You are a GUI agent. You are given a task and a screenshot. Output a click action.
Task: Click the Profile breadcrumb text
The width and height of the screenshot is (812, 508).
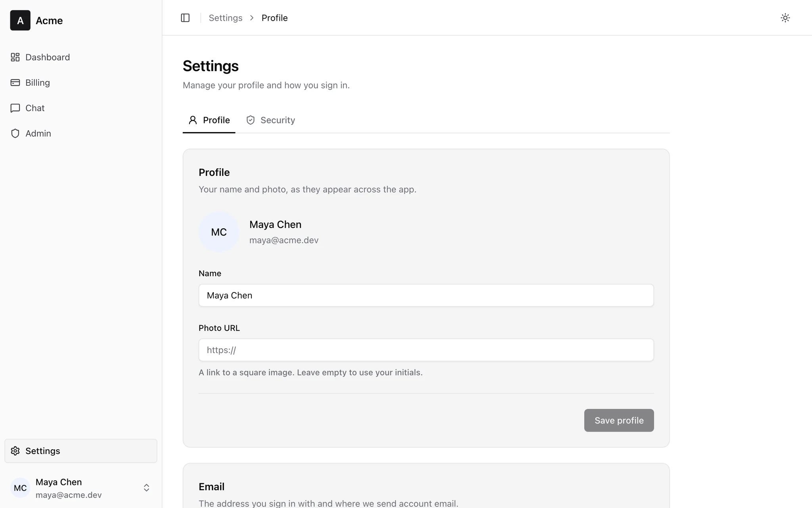275,18
